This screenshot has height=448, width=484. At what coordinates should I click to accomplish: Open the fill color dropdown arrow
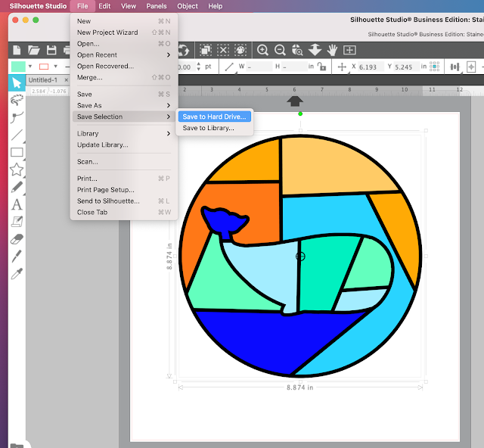point(30,67)
